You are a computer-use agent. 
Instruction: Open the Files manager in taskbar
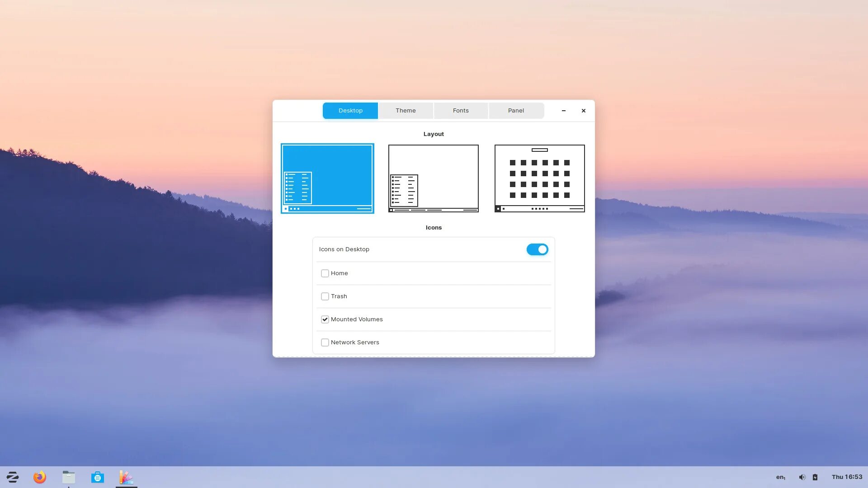pos(69,477)
